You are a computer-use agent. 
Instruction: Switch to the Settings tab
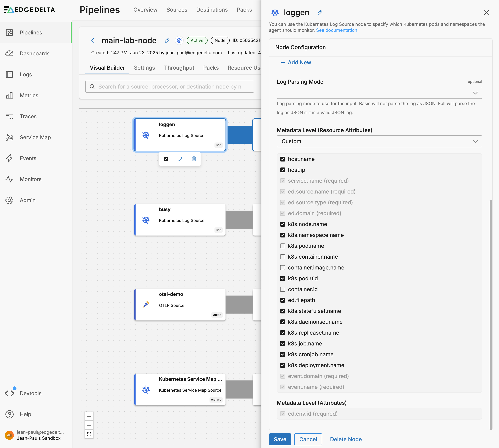point(144,68)
